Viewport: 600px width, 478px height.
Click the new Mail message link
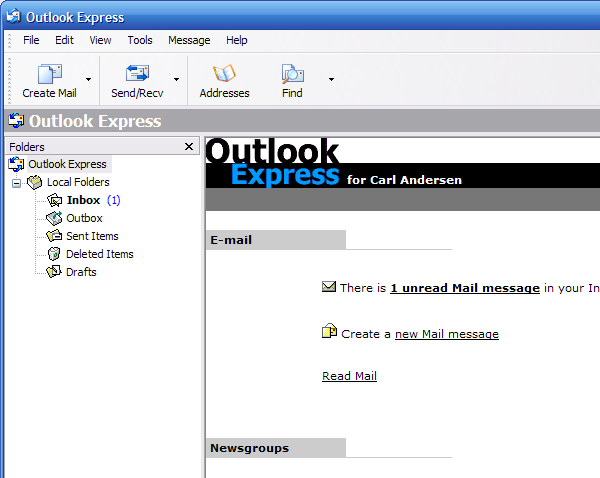coord(447,334)
